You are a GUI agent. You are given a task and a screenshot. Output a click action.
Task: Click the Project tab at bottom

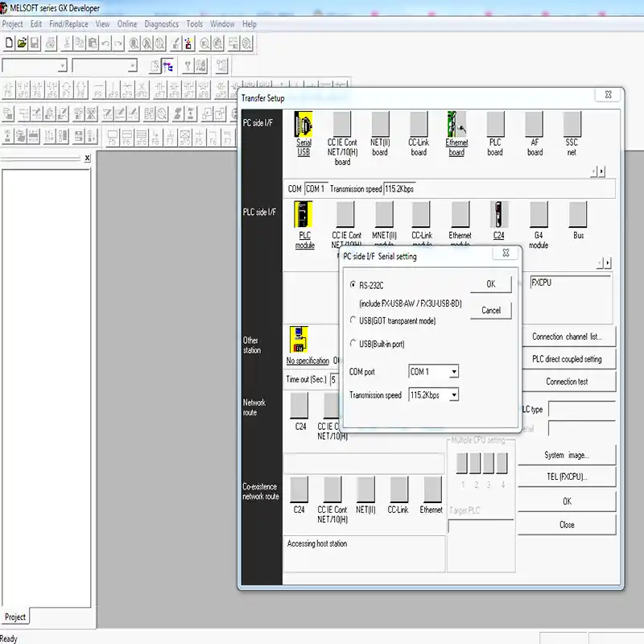click(x=15, y=617)
